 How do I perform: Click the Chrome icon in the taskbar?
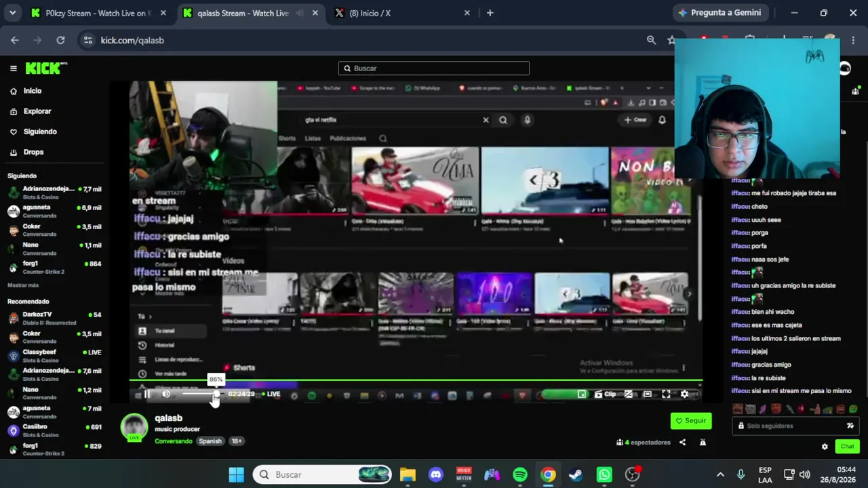548,474
